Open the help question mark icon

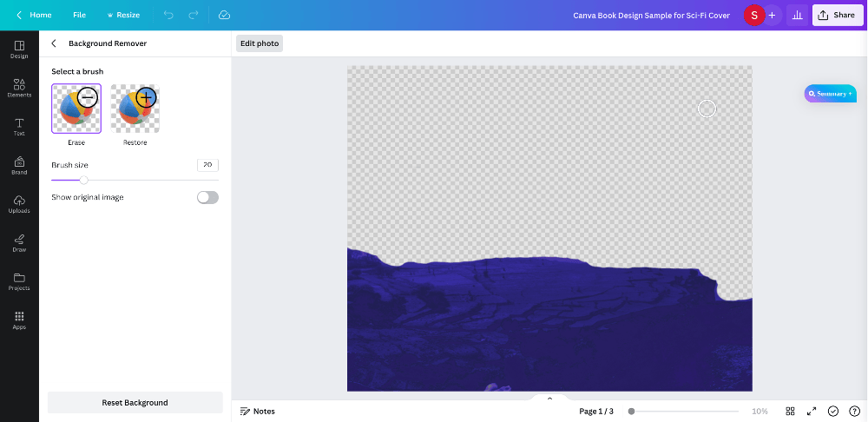[854, 411]
